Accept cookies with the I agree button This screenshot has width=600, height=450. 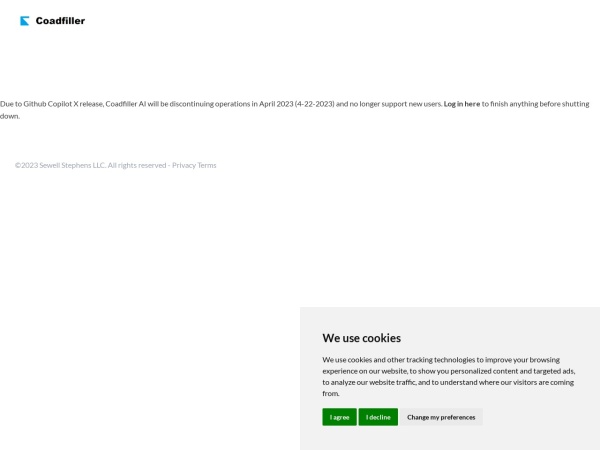click(339, 417)
